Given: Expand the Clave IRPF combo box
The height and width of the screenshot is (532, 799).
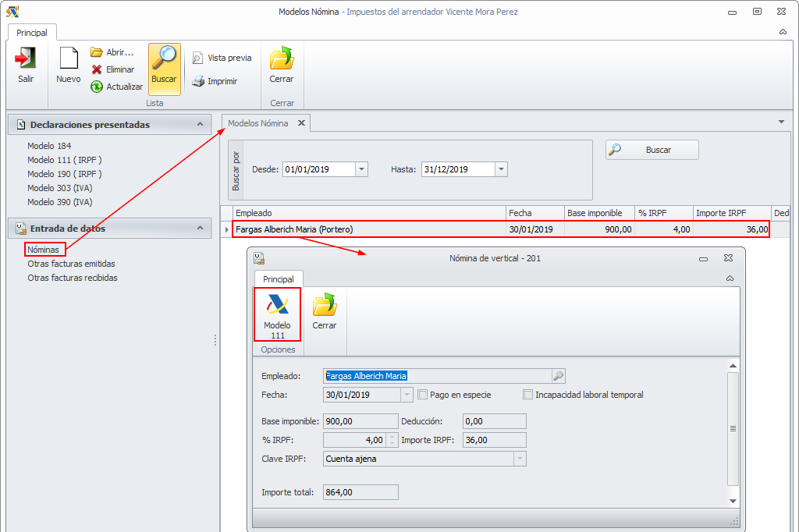Looking at the screenshot, I should tap(519, 459).
